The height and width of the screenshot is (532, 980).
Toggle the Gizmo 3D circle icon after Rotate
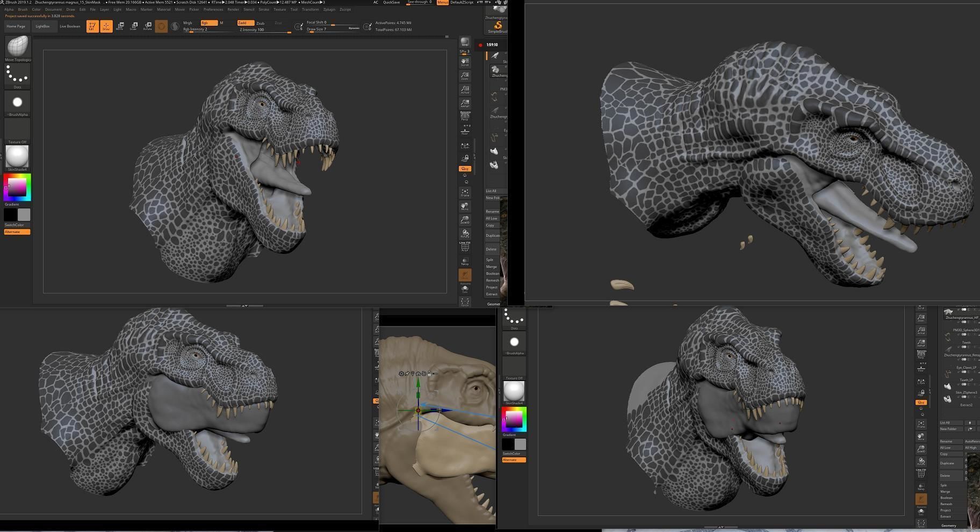161,26
